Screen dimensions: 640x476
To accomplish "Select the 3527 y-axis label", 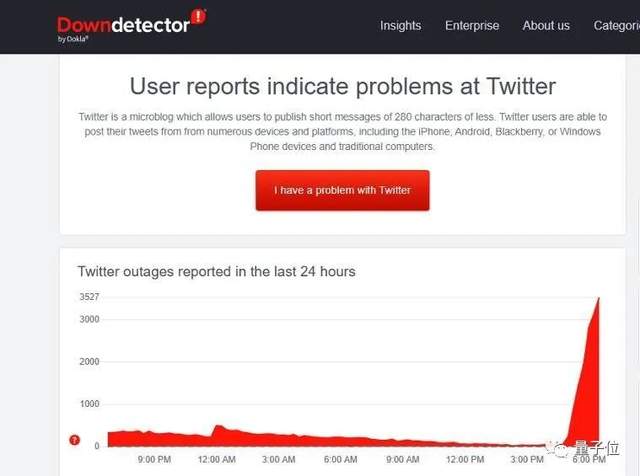I will point(89,297).
